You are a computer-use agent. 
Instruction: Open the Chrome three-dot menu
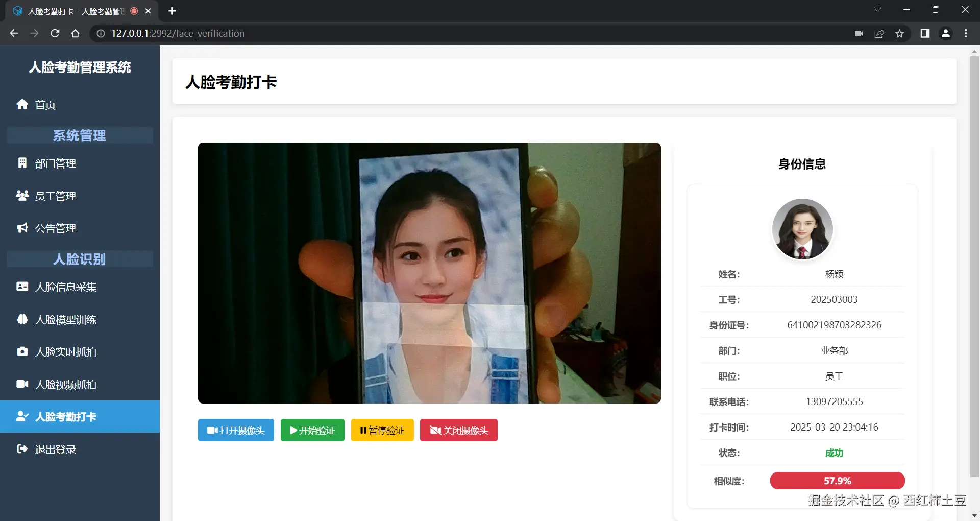coord(965,33)
